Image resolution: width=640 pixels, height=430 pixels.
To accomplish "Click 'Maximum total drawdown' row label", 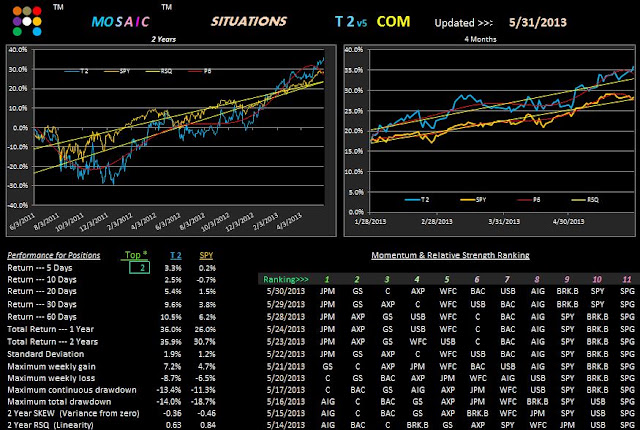I will pyautogui.click(x=59, y=402).
